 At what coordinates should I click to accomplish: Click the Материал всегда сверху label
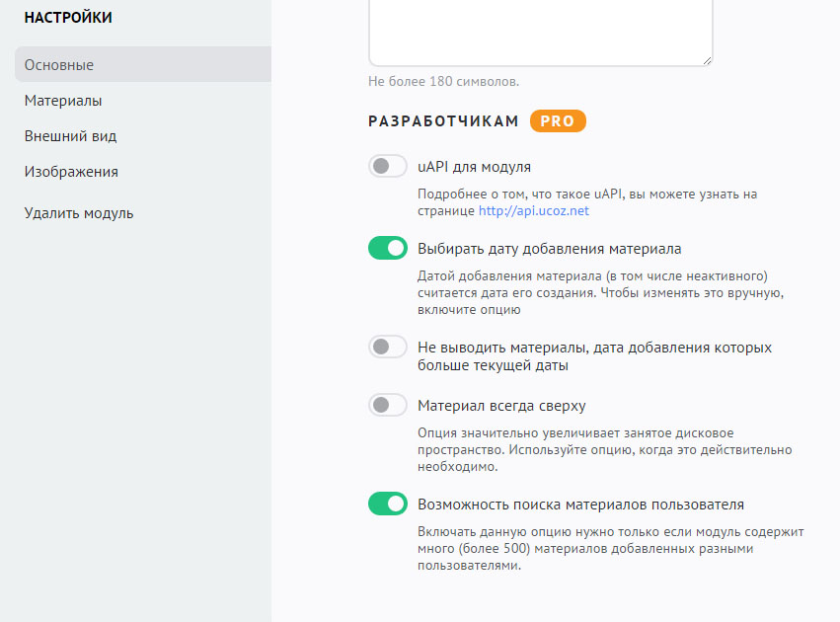coord(501,406)
